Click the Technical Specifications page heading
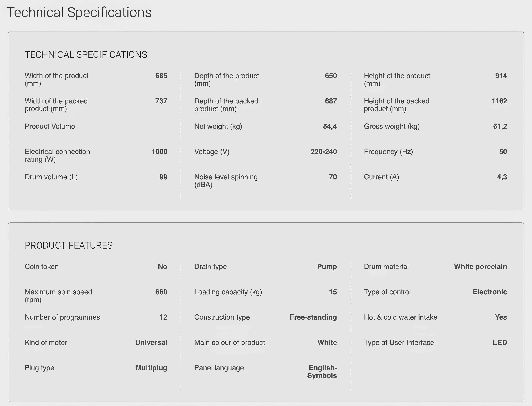532x406 pixels. pos(79,13)
